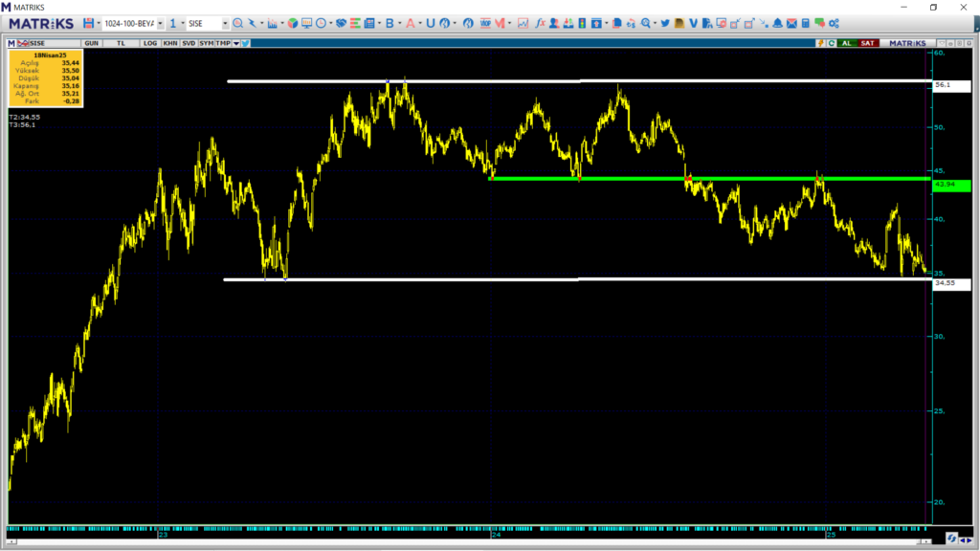The height and width of the screenshot is (551, 980).
Task: Click the green AL buy button
Action: point(847,43)
